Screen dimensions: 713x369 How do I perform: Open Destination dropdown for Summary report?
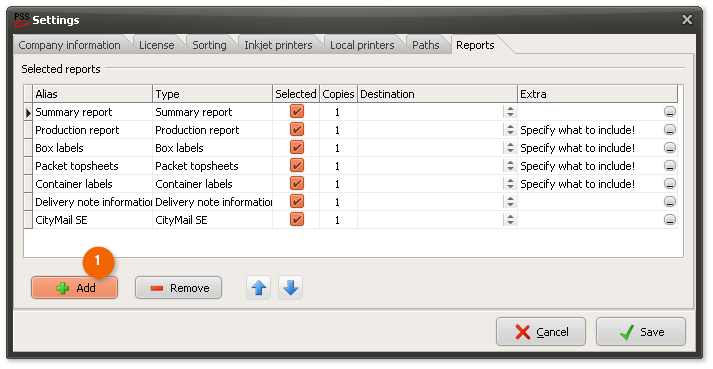tap(510, 111)
